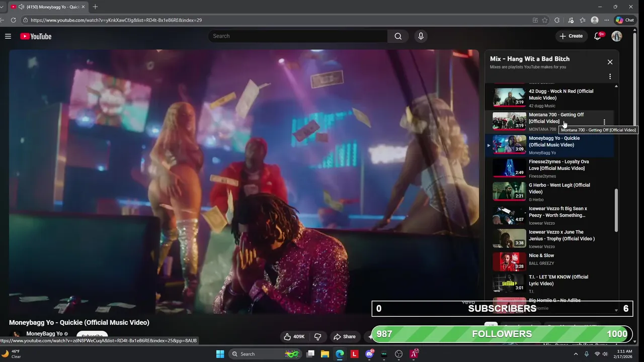The width and height of the screenshot is (644, 362).
Task: Open the Edge profile icon
Action: [x=595, y=20]
